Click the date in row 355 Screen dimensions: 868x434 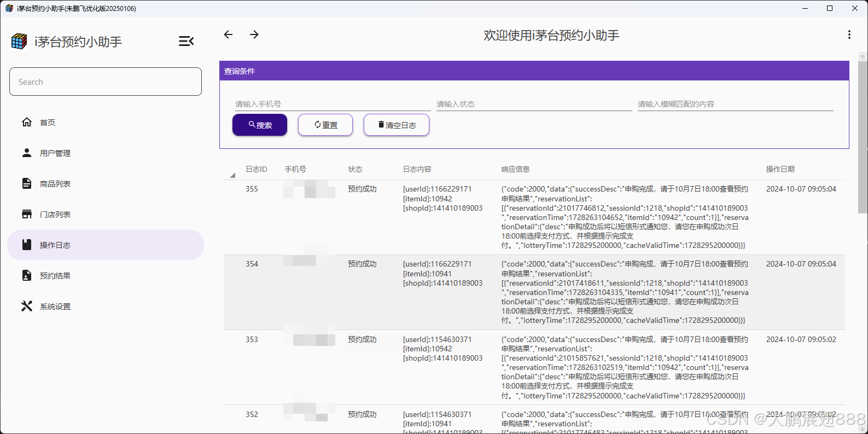click(801, 189)
